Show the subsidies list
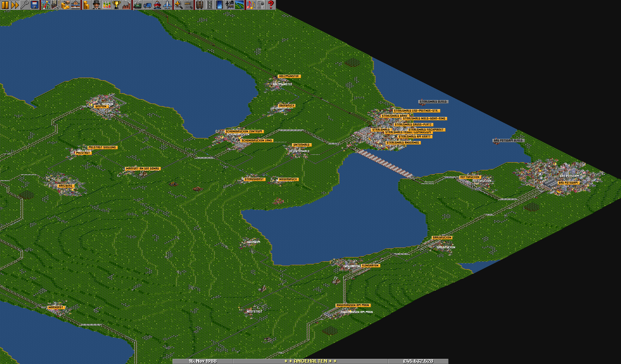 [x=66, y=5]
